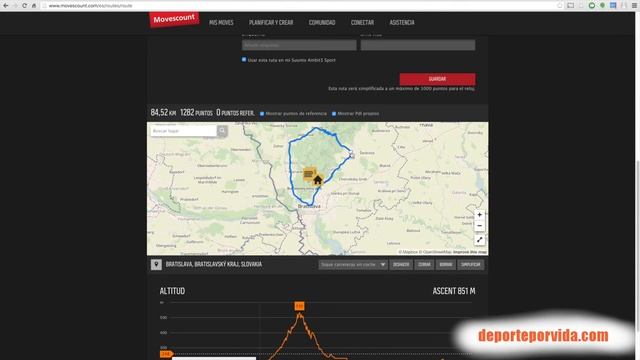Expand map to fullscreen

(x=480, y=240)
